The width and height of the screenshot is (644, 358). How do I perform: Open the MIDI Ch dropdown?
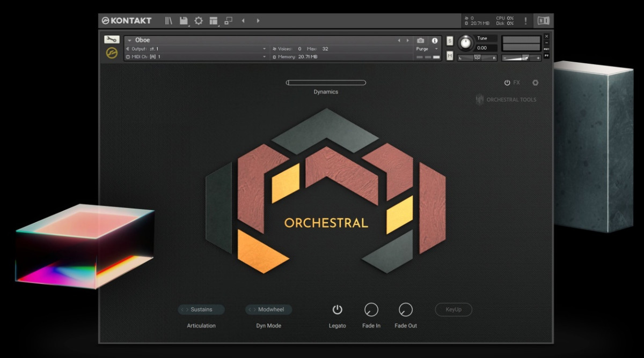(196, 57)
